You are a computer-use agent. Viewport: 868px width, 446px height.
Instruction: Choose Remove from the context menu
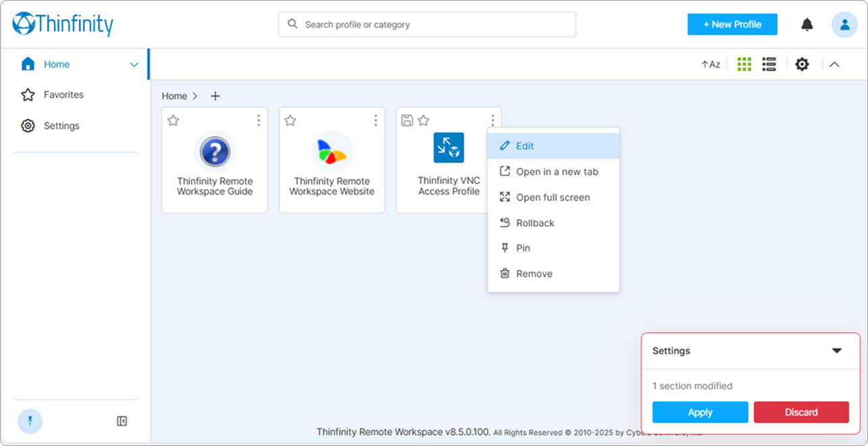click(553, 274)
